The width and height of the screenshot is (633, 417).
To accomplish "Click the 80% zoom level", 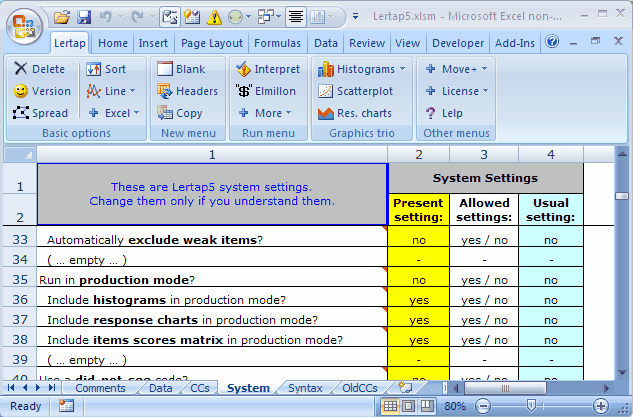I will [455, 406].
